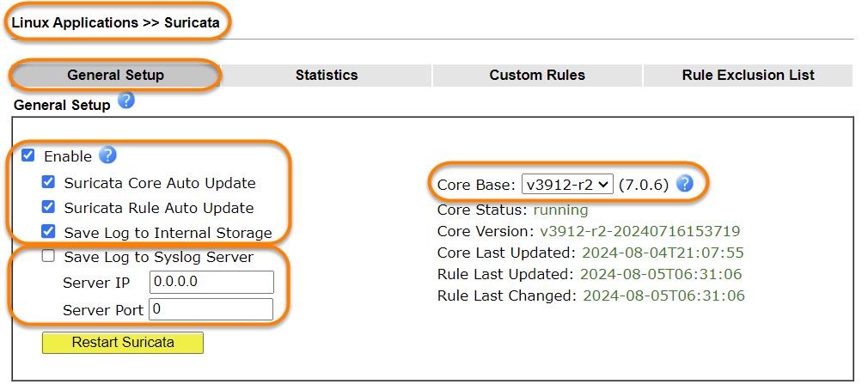Uncheck Suricata Rule Auto Update
Screen dimensions: 868x390
click(x=49, y=207)
